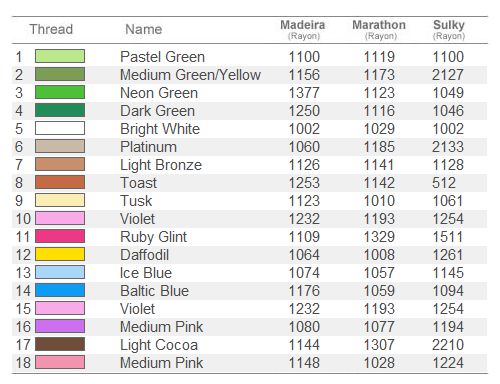Select Madeira code 1074 for Ice Blue
Screen dimensions: 500x384
304,273
